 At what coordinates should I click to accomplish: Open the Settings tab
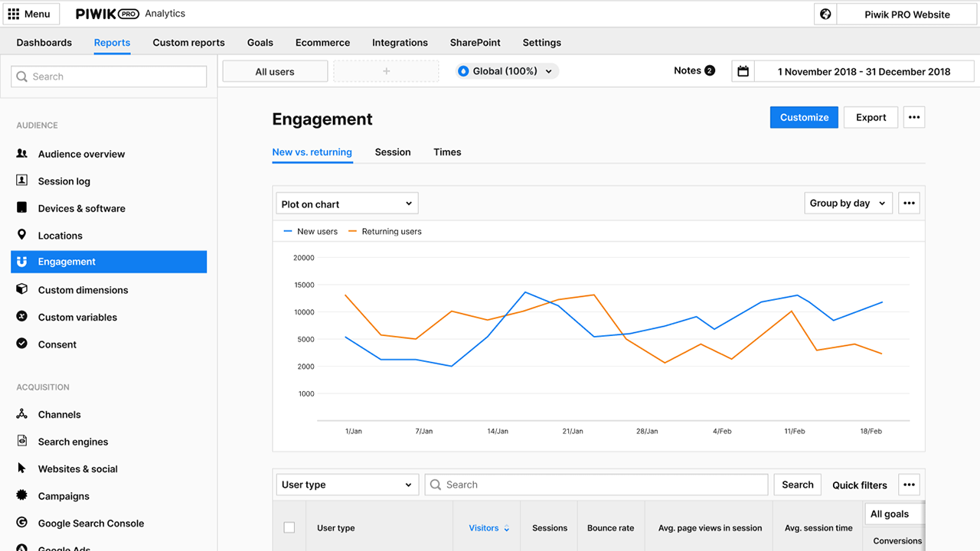pyautogui.click(x=542, y=43)
